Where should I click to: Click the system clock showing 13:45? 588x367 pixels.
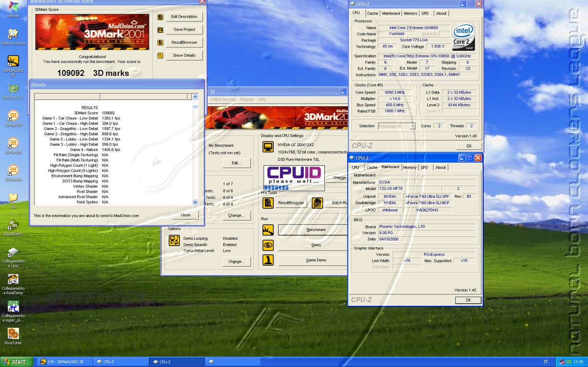coord(578,362)
